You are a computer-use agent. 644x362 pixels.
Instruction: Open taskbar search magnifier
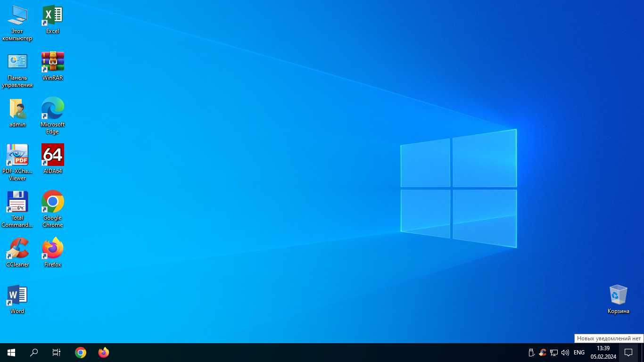click(x=34, y=353)
